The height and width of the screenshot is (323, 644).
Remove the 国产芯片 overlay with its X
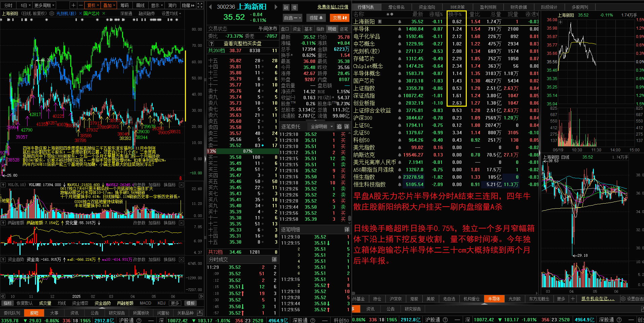[x=104, y=13]
